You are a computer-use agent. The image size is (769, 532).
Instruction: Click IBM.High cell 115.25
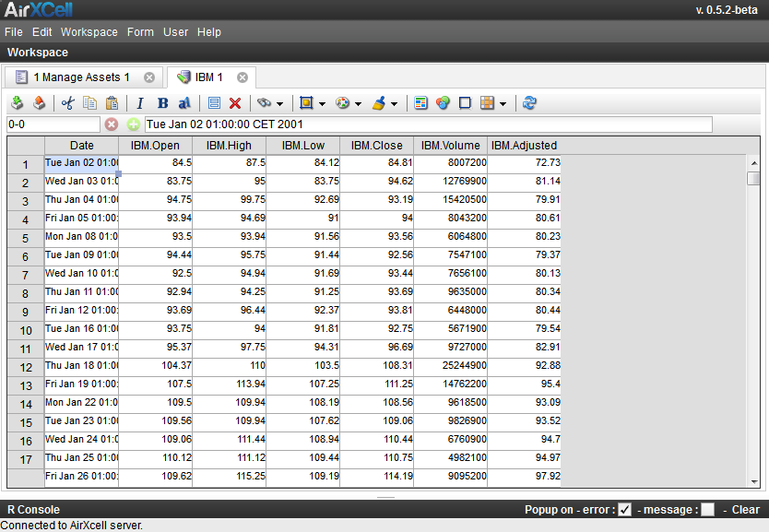pos(229,477)
